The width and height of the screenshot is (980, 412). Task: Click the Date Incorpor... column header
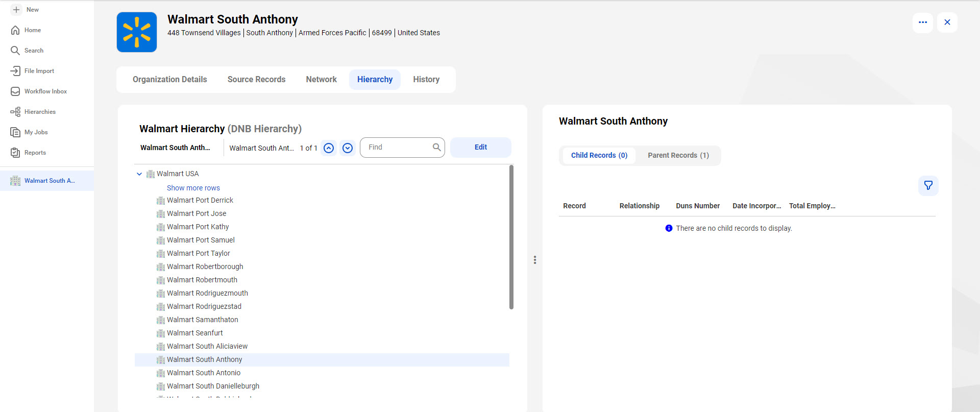tap(757, 206)
